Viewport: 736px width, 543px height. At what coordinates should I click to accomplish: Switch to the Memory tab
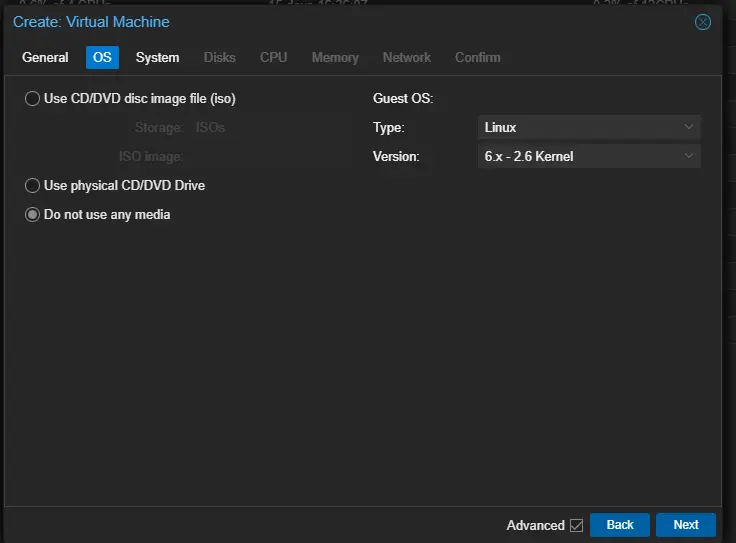pyautogui.click(x=335, y=58)
